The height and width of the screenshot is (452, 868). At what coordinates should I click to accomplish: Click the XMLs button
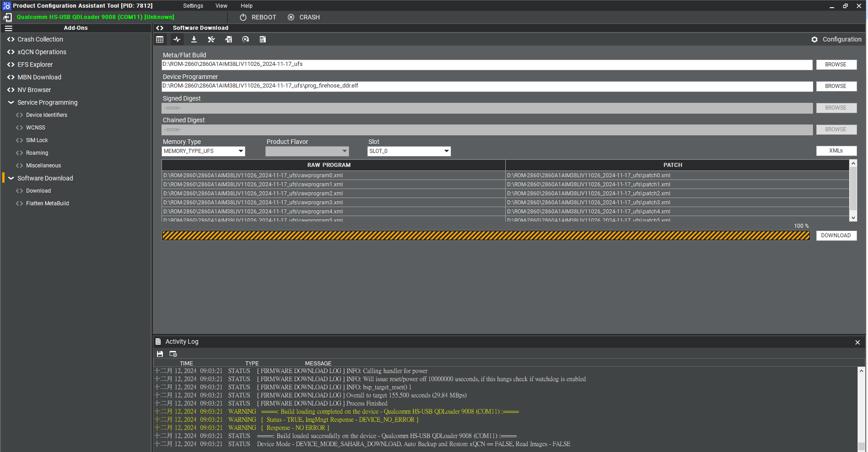click(x=836, y=151)
